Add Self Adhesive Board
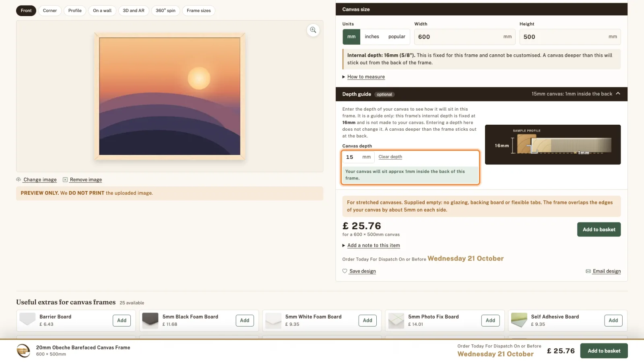644x362 pixels. [x=613, y=321]
